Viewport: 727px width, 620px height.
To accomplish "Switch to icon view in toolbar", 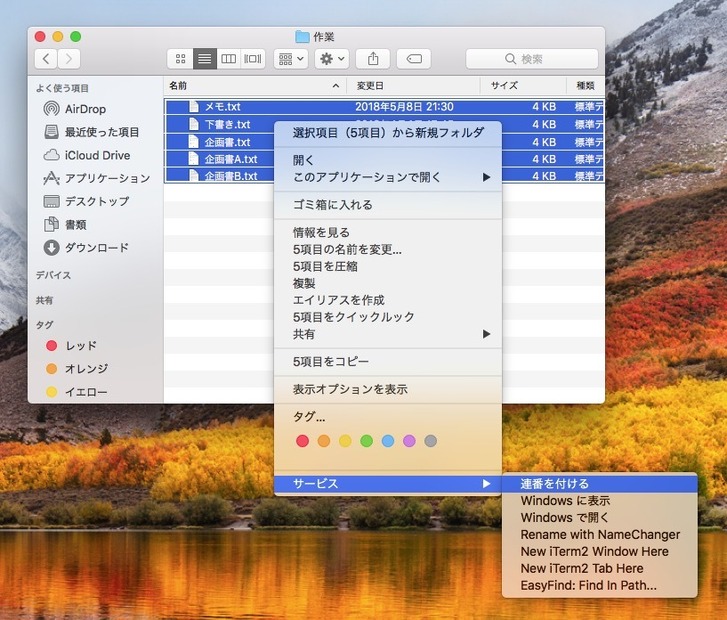I will [x=180, y=59].
